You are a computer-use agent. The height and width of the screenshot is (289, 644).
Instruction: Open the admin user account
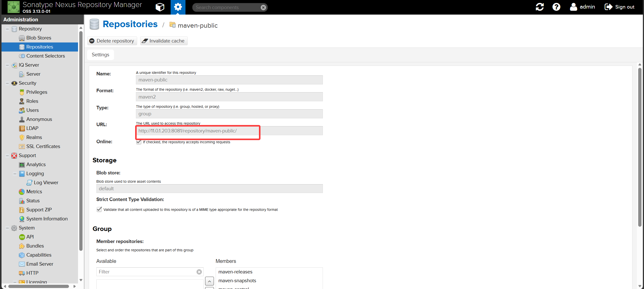[582, 7]
